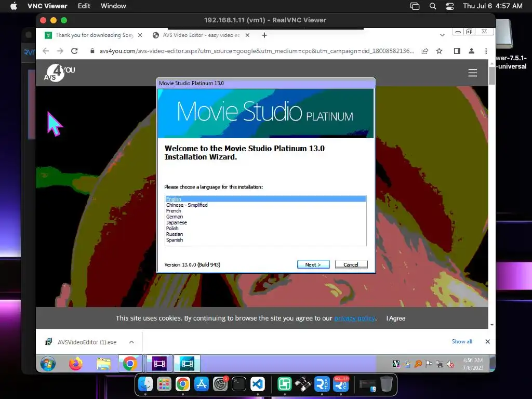Cancel the Movie Studio installation wizard

pos(351,264)
